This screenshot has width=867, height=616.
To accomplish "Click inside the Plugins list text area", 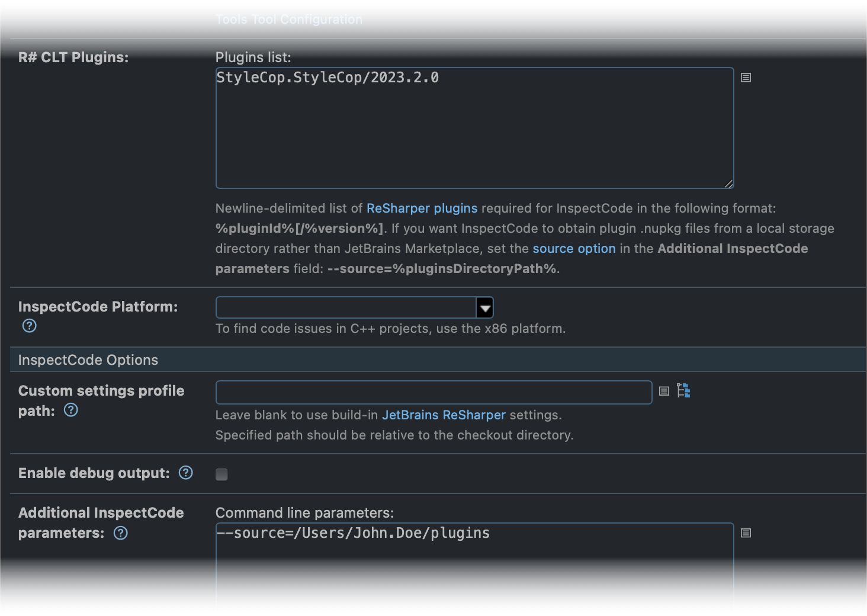I will tap(474, 127).
